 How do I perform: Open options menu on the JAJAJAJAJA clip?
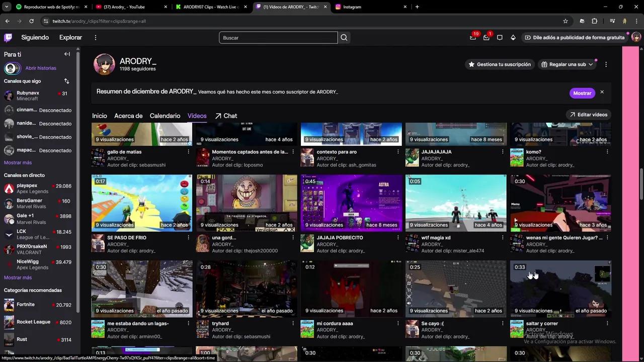click(502, 151)
